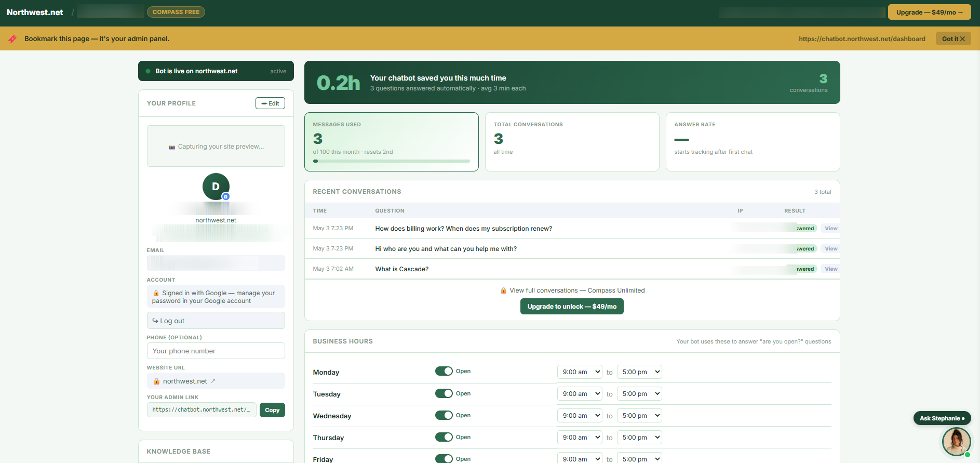The image size is (980, 463).
Task: Click the COMPASS FREE plan badge
Action: (x=176, y=12)
